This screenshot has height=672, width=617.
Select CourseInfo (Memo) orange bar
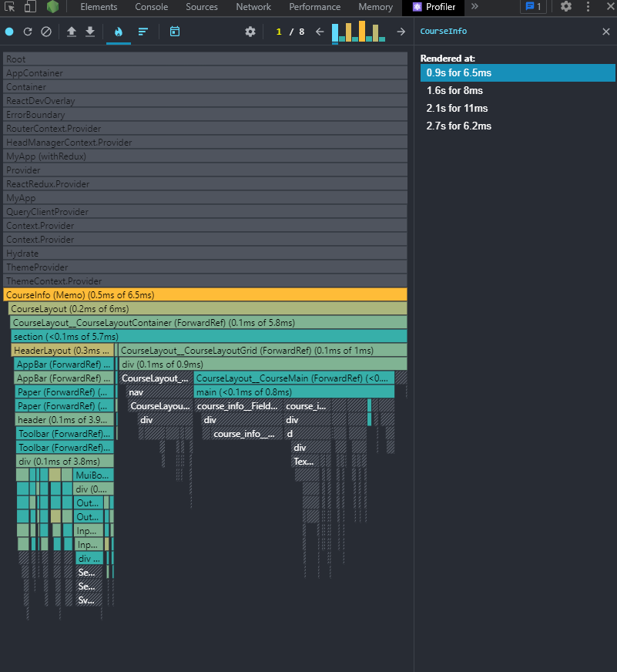pos(205,295)
